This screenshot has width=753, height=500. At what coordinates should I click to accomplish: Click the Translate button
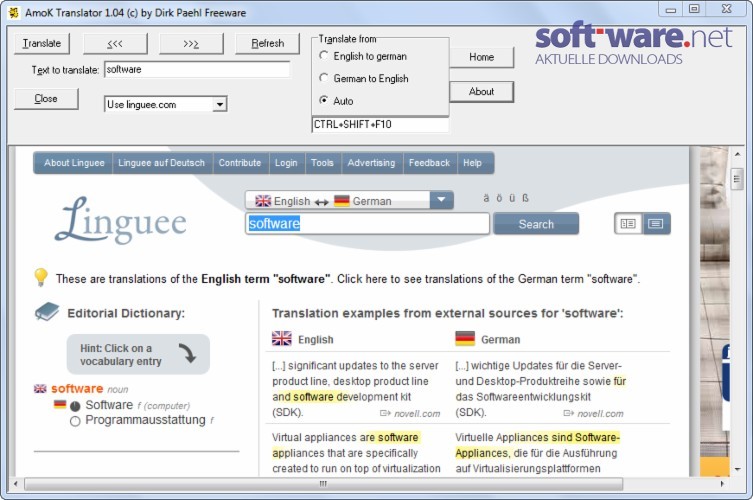42,43
